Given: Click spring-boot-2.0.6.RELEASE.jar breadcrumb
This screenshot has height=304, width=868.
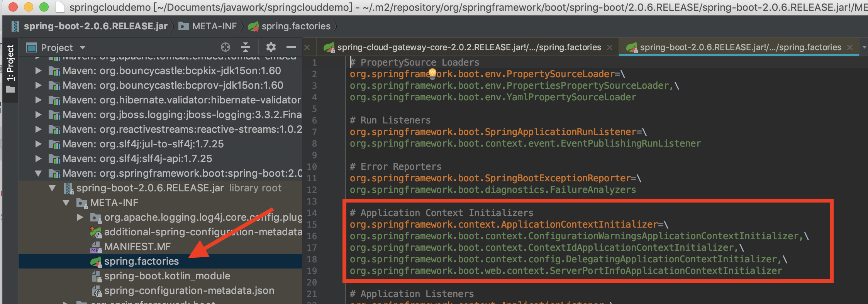Looking at the screenshot, I should pyautogui.click(x=96, y=26).
